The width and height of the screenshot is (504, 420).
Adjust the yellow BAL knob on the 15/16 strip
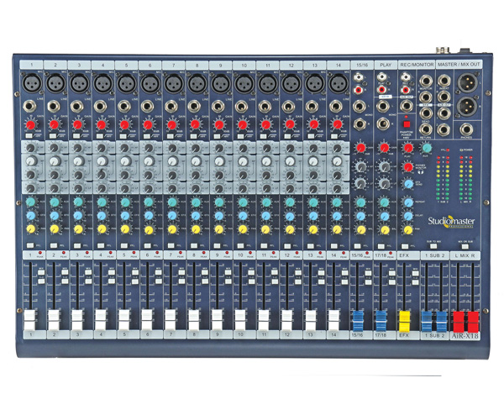pyautogui.click(x=361, y=230)
